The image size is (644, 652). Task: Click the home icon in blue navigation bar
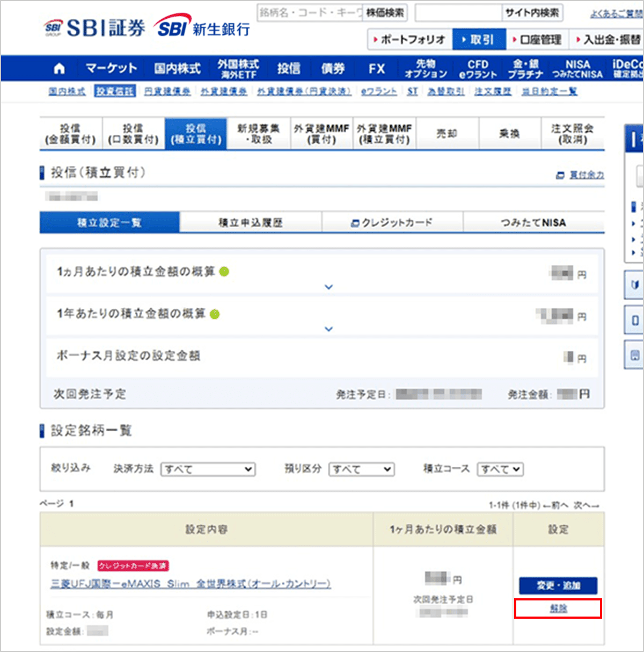click(x=60, y=69)
